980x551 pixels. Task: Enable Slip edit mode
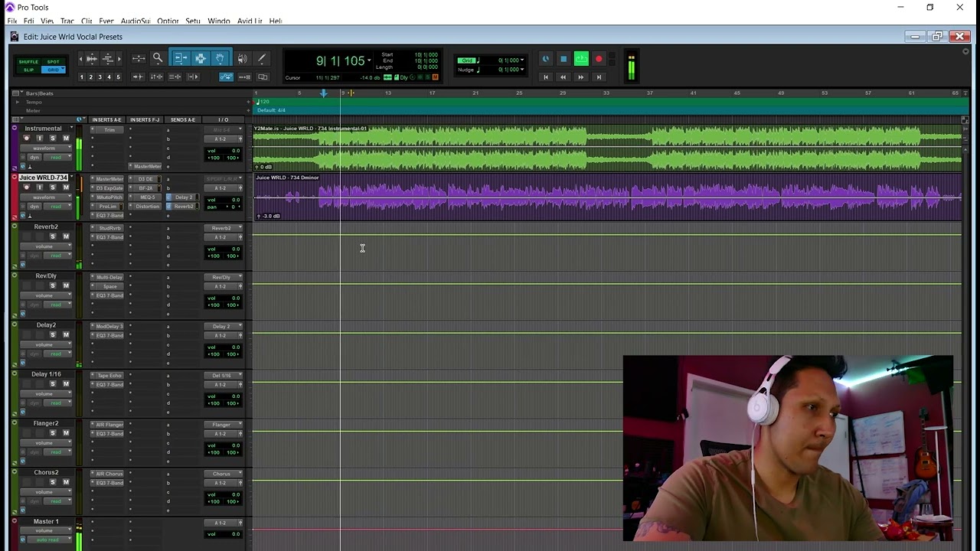click(x=28, y=70)
